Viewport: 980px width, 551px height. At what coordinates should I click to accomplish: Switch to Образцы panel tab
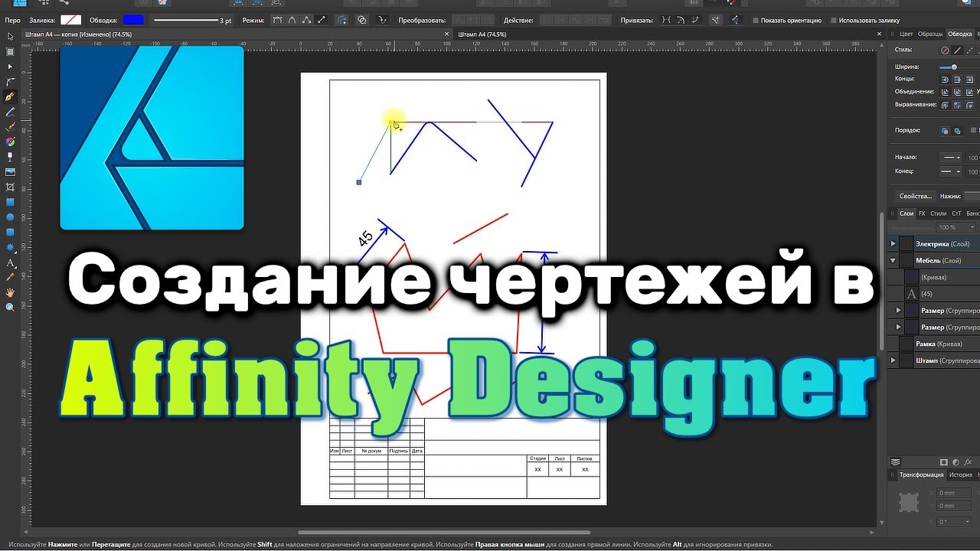(930, 34)
